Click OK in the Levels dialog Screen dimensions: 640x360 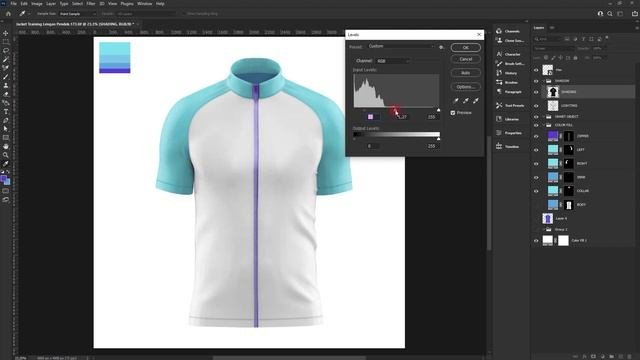coord(466,48)
